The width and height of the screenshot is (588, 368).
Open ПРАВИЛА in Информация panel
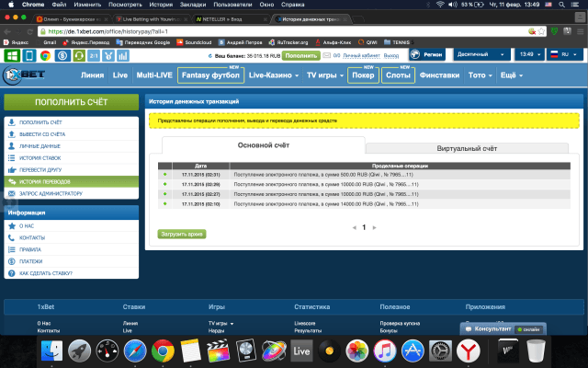coord(72,249)
